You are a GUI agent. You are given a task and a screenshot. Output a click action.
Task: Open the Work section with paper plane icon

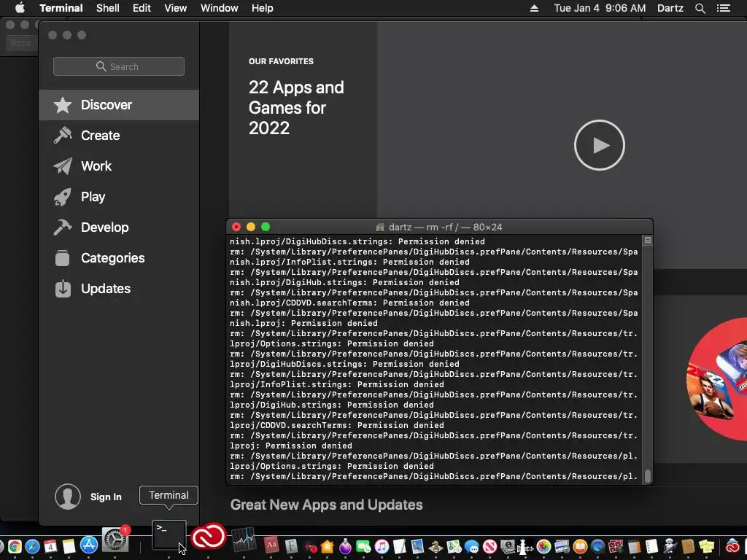tap(119, 166)
